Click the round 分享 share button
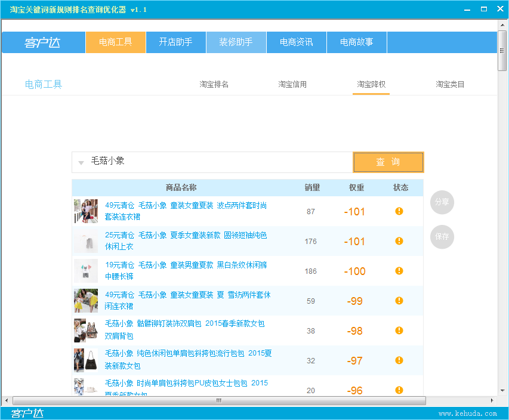 tap(442, 202)
